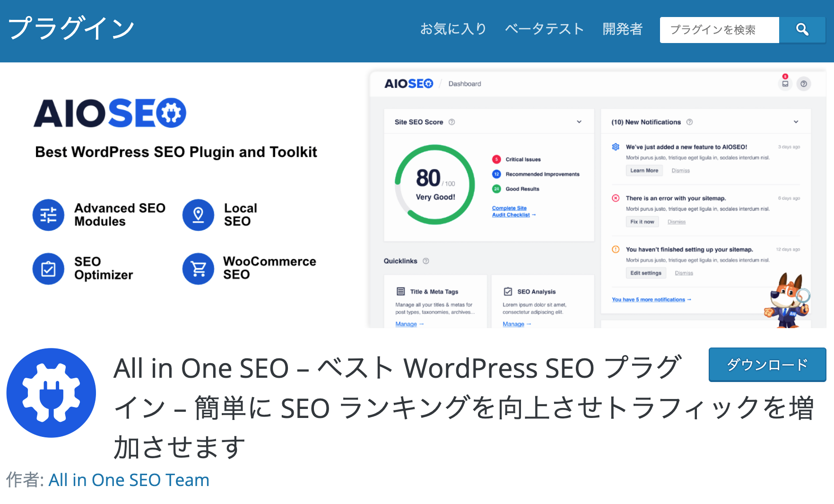Click the SEO Analysis checkbox icon
The width and height of the screenshot is (834, 504).
point(508,291)
